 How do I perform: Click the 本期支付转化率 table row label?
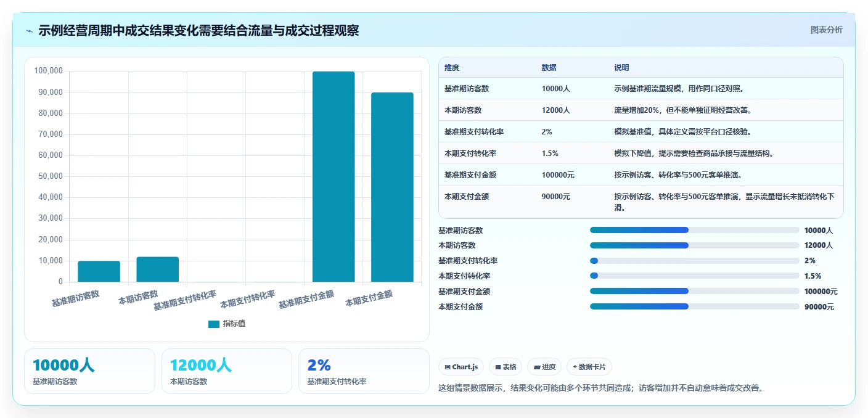(470, 154)
